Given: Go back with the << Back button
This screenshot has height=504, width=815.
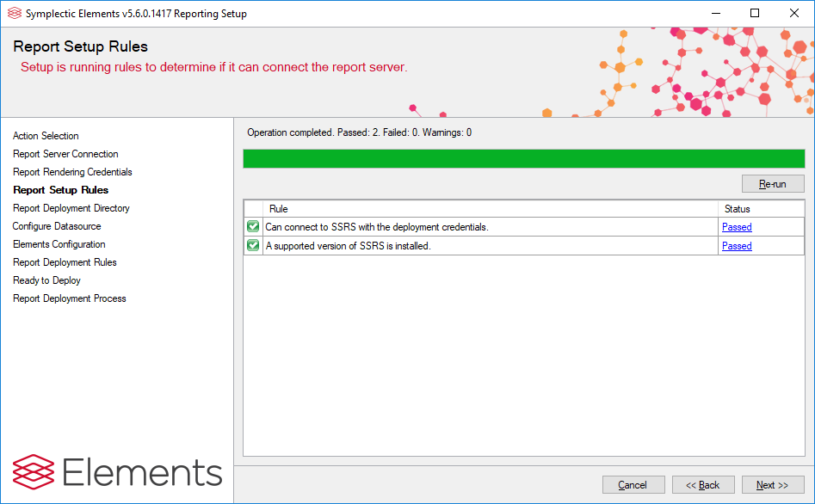Looking at the screenshot, I should tap(703, 485).
